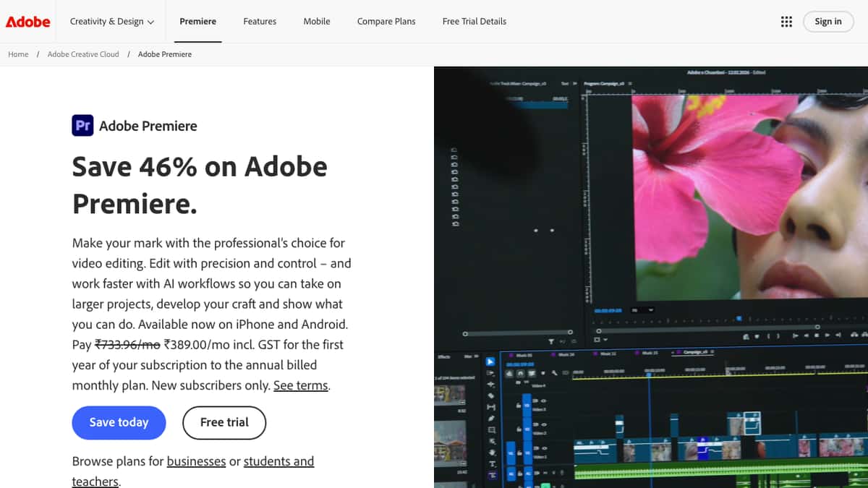This screenshot has width=868, height=488.
Task: Open the Features tab
Action: pyautogui.click(x=260, y=22)
